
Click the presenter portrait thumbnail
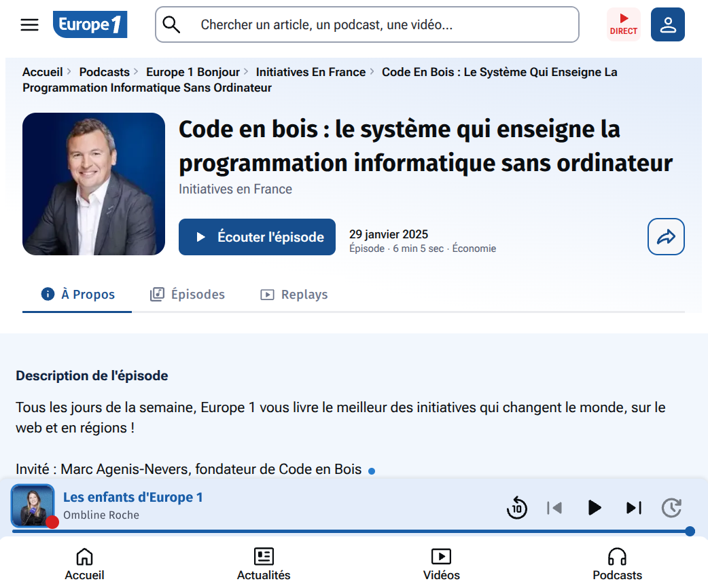94,184
